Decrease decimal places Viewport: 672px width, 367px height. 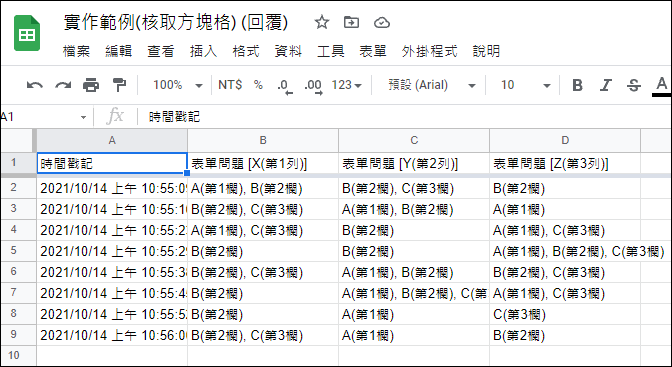coord(285,86)
